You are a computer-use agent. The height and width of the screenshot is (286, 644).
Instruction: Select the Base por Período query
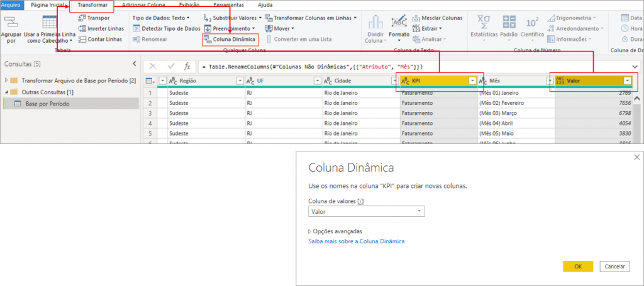pos(71,104)
